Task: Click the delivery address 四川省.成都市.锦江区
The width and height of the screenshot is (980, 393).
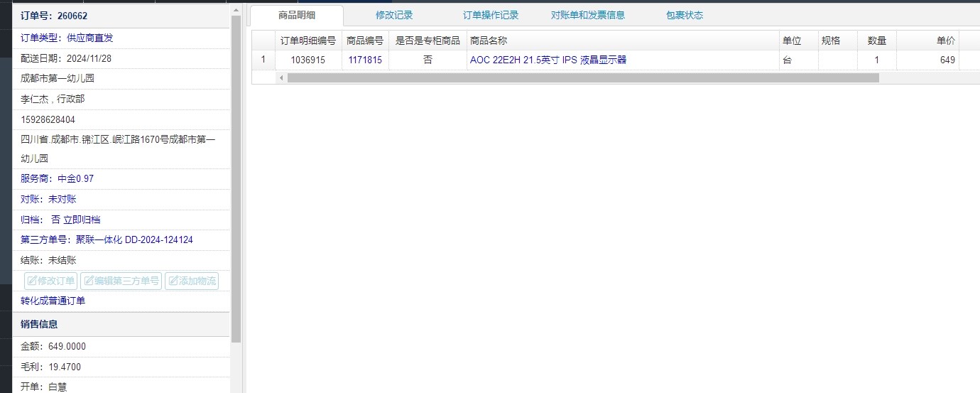Action: tap(118, 149)
